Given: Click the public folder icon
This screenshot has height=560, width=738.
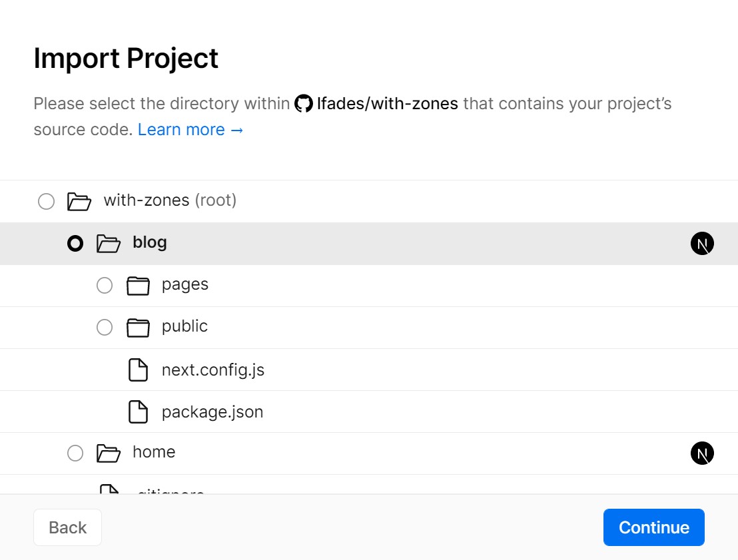Looking at the screenshot, I should [x=138, y=328].
